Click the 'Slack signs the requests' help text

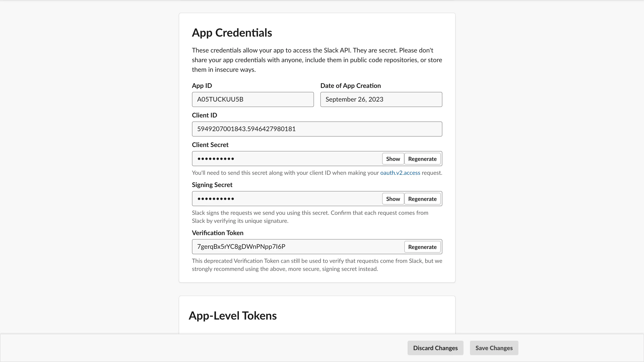tap(310, 217)
